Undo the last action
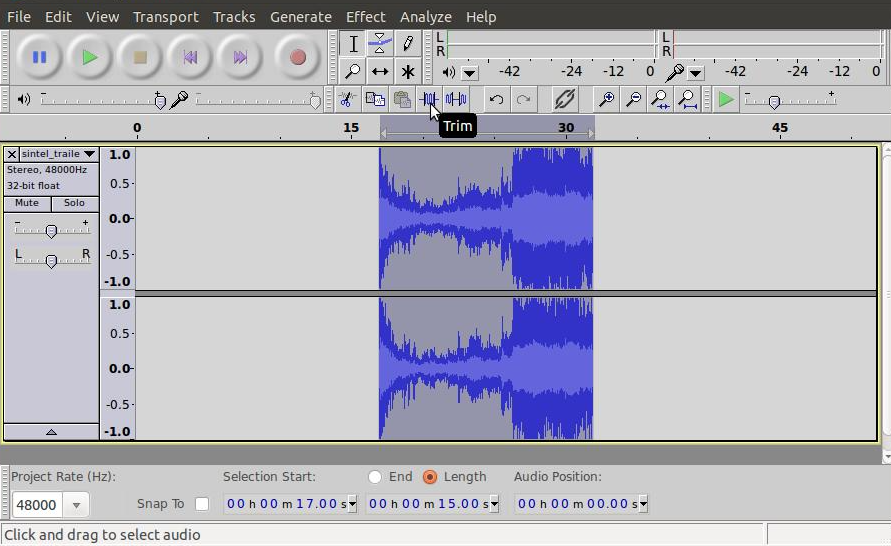The height and width of the screenshot is (546, 891). (496, 100)
